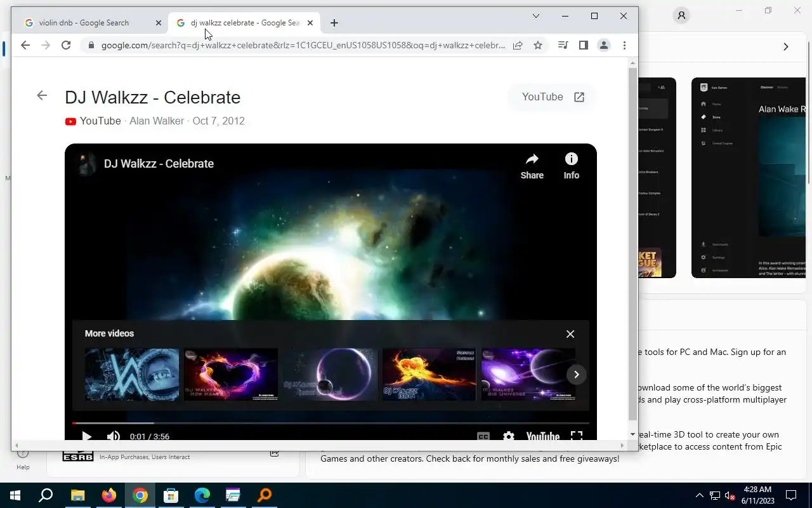
Task: Open the orange magnifier taskbar app
Action: tap(265, 495)
